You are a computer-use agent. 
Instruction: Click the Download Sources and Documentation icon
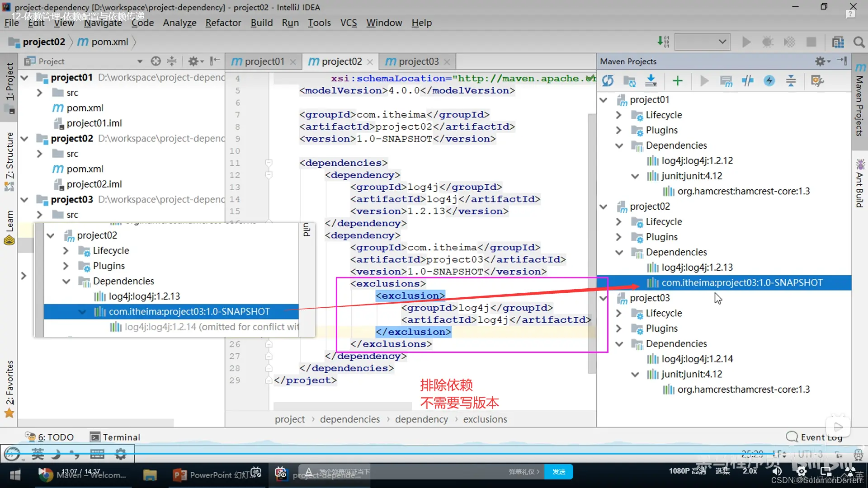651,81
